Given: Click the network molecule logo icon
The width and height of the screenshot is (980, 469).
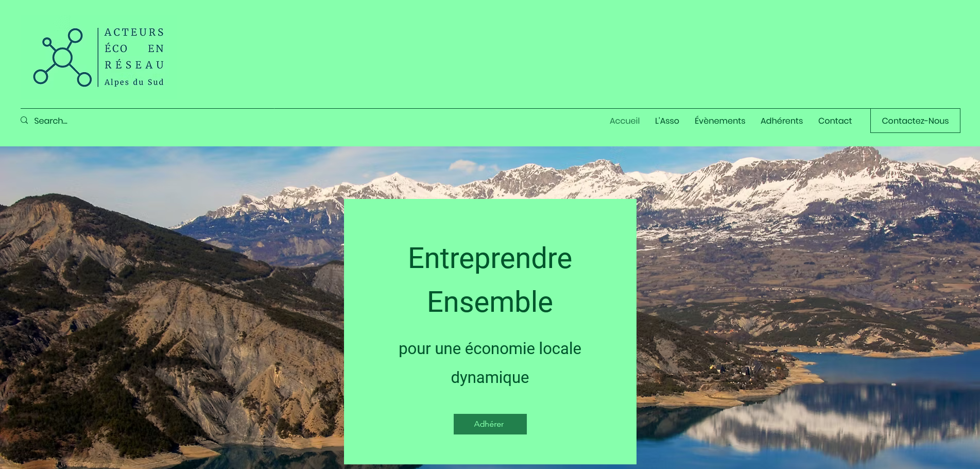Looking at the screenshot, I should (x=62, y=57).
